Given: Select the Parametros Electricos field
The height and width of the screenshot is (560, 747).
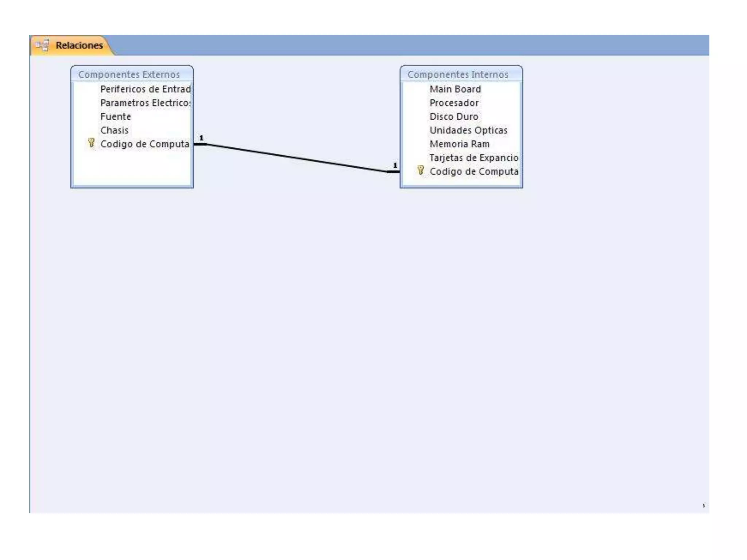Looking at the screenshot, I should [x=145, y=103].
